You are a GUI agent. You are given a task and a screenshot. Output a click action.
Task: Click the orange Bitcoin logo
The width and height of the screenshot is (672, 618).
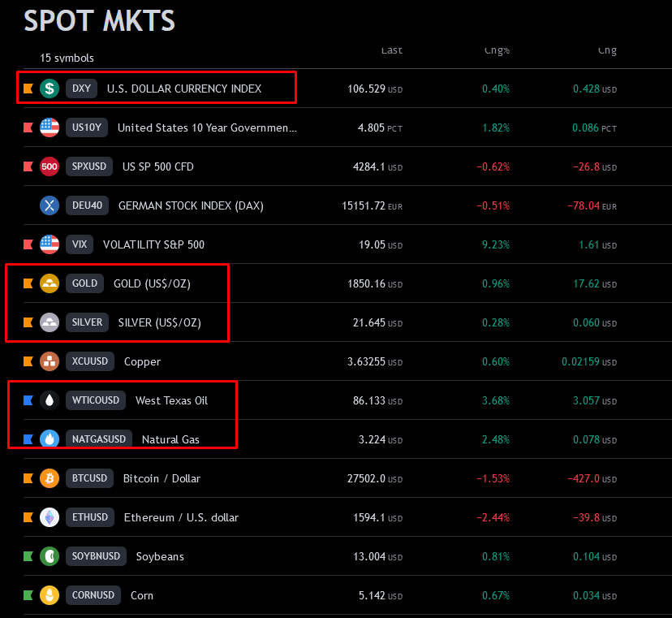[50, 478]
